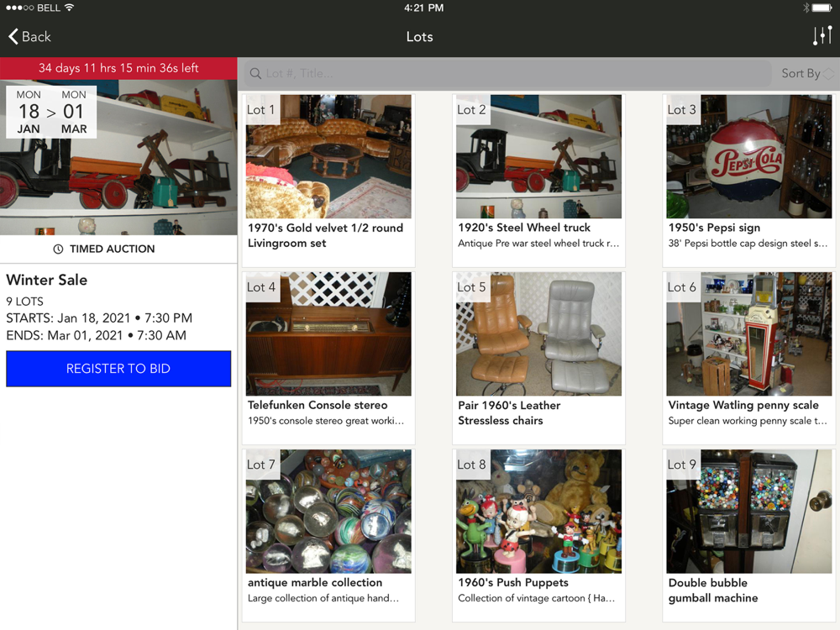Screen dimensions: 840x630
Task: Click the Register to Bid button
Action: pos(118,369)
